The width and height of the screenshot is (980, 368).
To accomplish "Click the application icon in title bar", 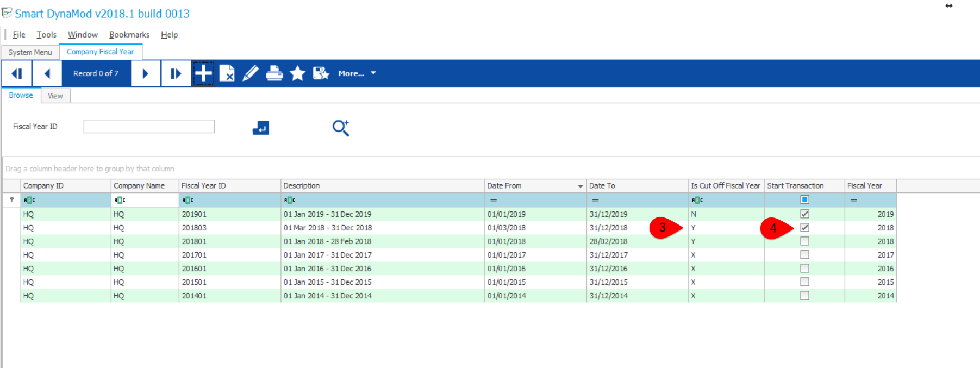I will coord(7,13).
